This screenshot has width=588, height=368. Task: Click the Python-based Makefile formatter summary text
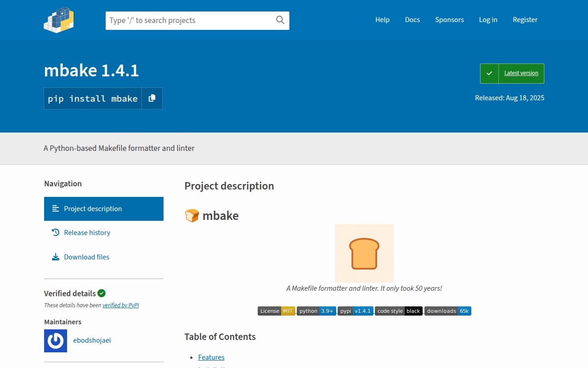tap(119, 148)
